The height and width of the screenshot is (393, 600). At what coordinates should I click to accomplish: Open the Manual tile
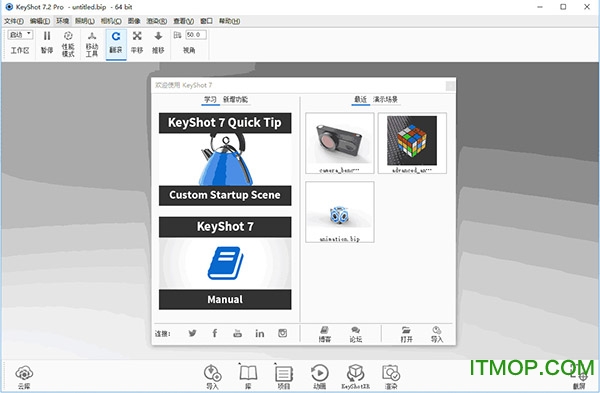[x=225, y=263]
